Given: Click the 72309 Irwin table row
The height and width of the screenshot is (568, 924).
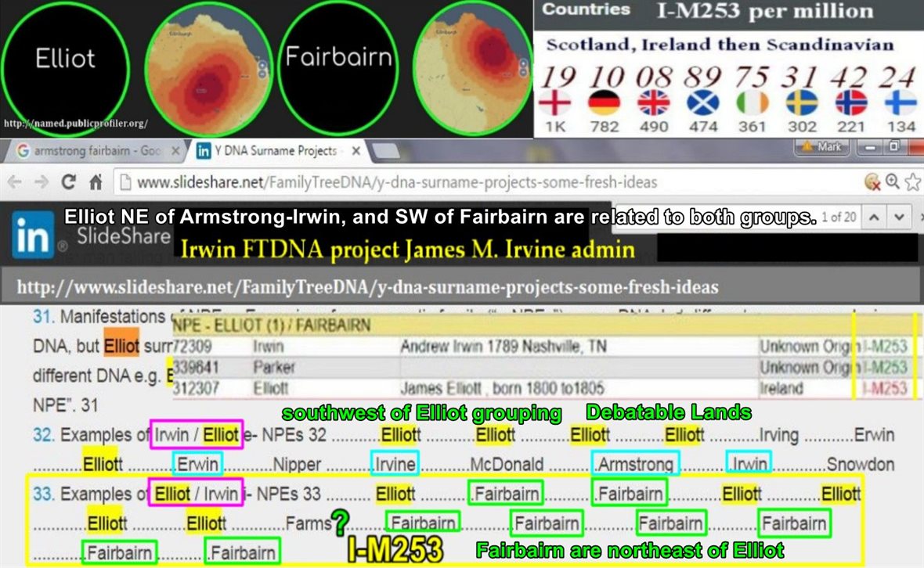Looking at the screenshot, I should coord(541,346).
